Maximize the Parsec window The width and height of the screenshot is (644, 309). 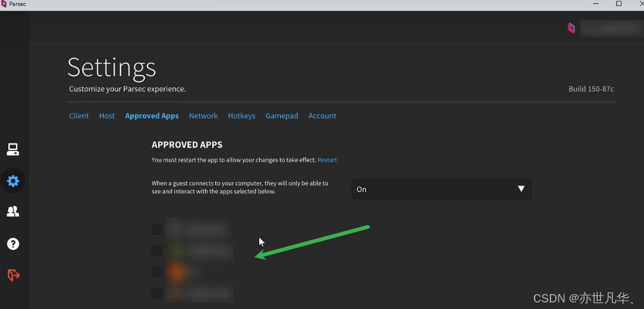pyautogui.click(x=618, y=4)
